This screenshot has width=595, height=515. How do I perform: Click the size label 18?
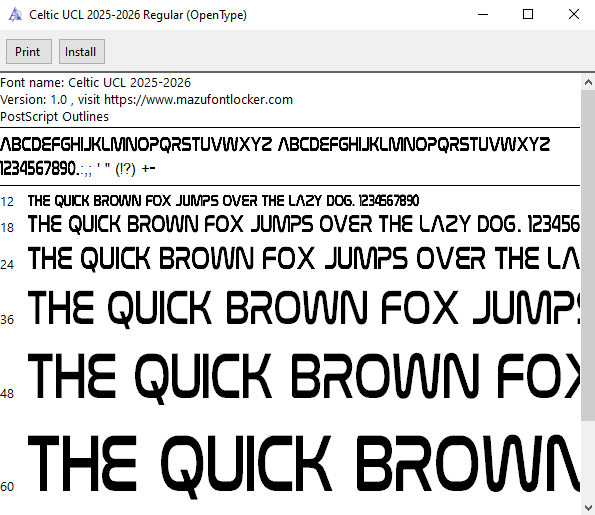pos(7,228)
